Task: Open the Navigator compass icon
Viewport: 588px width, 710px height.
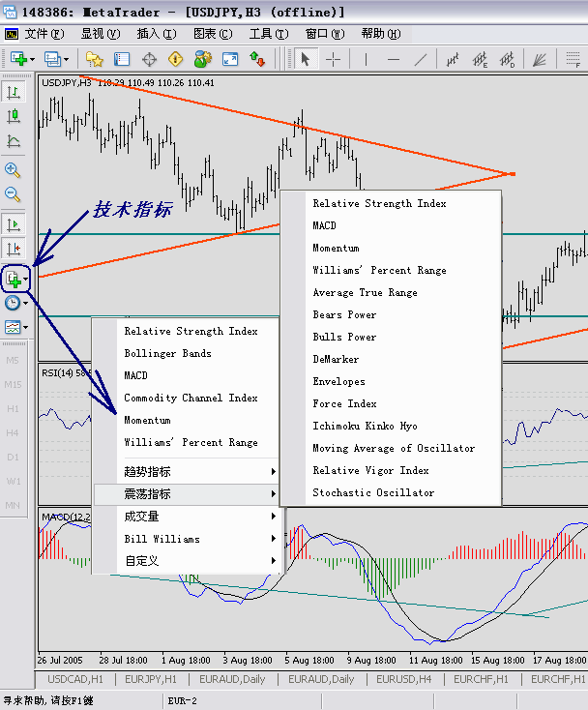Action: click(x=149, y=59)
